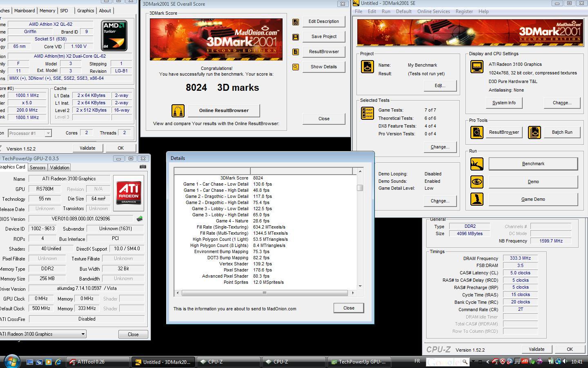The image size is (588, 368).
Task: Click the FR language indicator
Action: (417, 361)
